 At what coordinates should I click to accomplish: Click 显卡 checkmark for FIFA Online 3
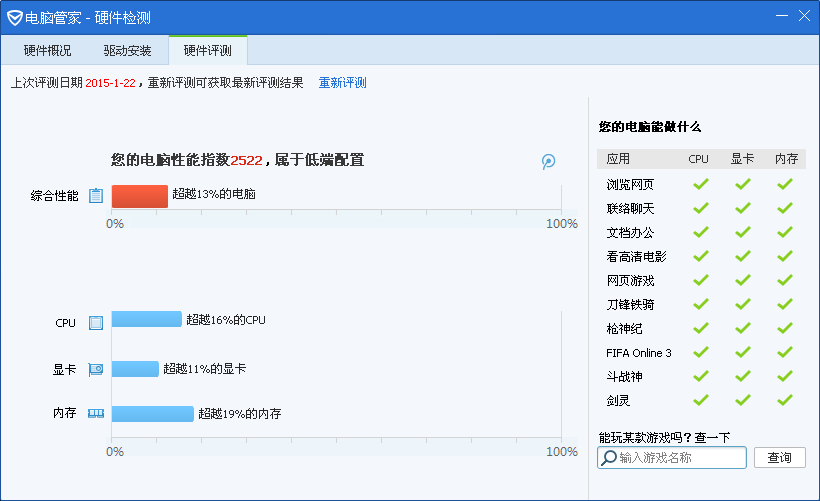click(x=743, y=352)
